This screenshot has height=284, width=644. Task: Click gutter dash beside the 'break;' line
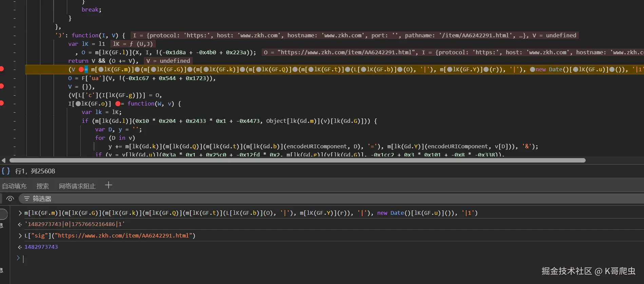[15, 10]
